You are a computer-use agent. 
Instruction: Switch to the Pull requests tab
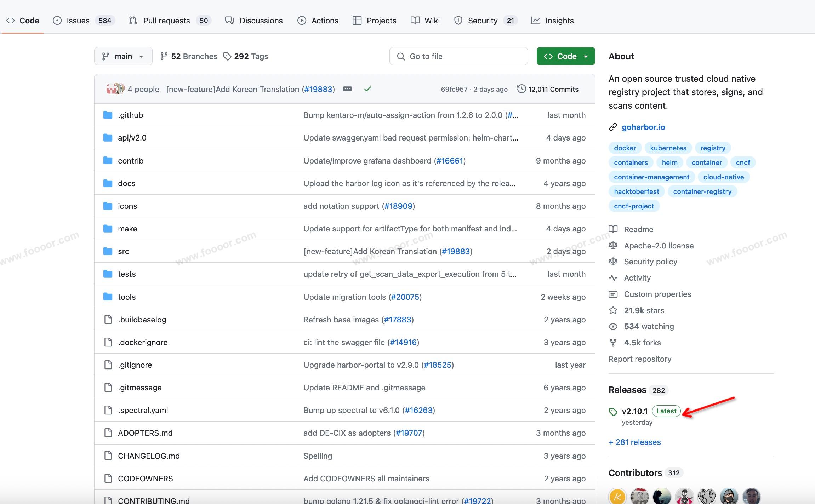pyautogui.click(x=166, y=21)
